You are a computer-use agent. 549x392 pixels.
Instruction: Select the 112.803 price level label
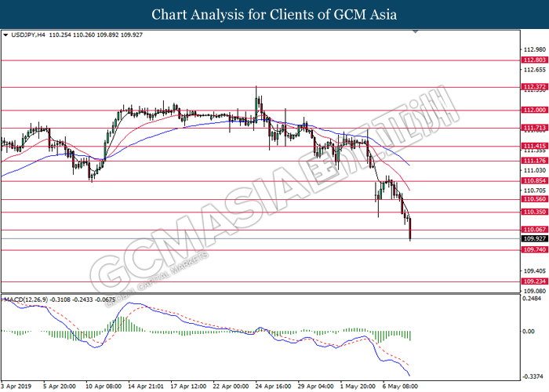534,60
